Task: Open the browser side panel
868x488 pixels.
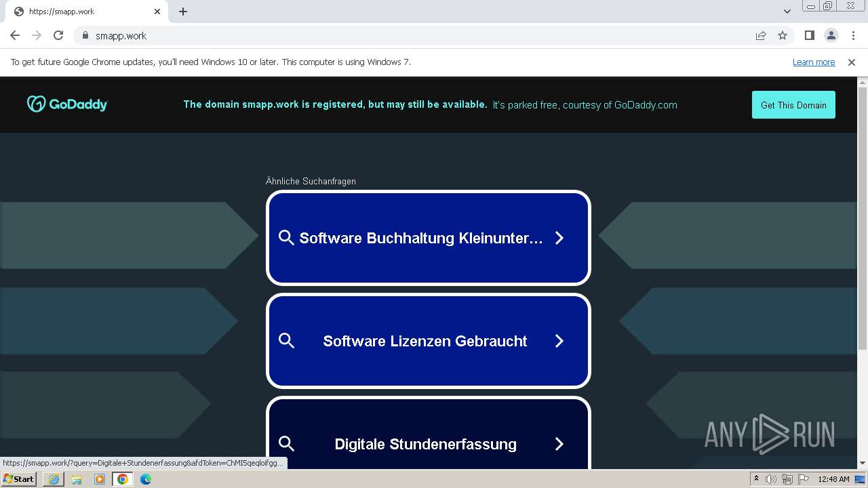Action: coord(810,35)
